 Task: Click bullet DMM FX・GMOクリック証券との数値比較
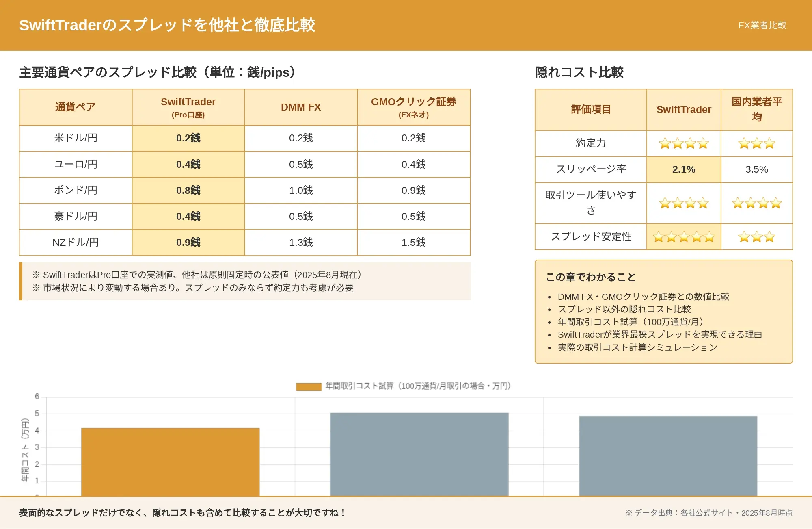coord(644,297)
